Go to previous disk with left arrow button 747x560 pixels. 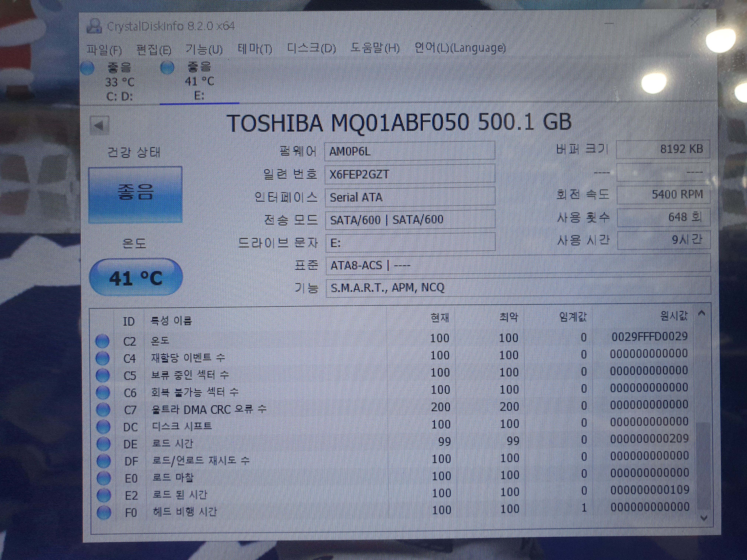coord(100,126)
